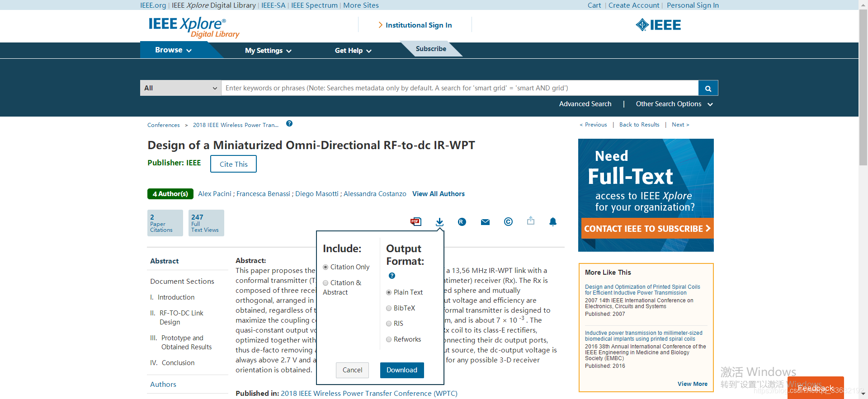
Task: Click the magnifier search button
Action: click(x=708, y=88)
